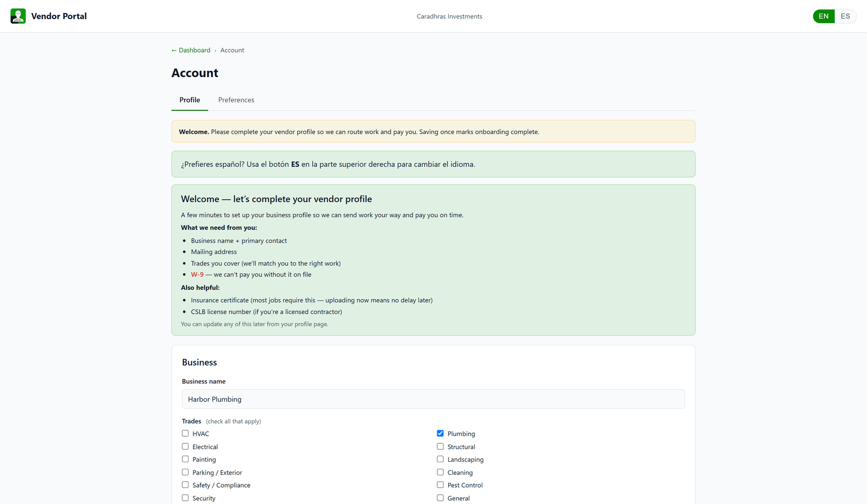Screen dimensions: 867x504
Task: Click the 'Mailing address' list item
Action: click(213, 252)
